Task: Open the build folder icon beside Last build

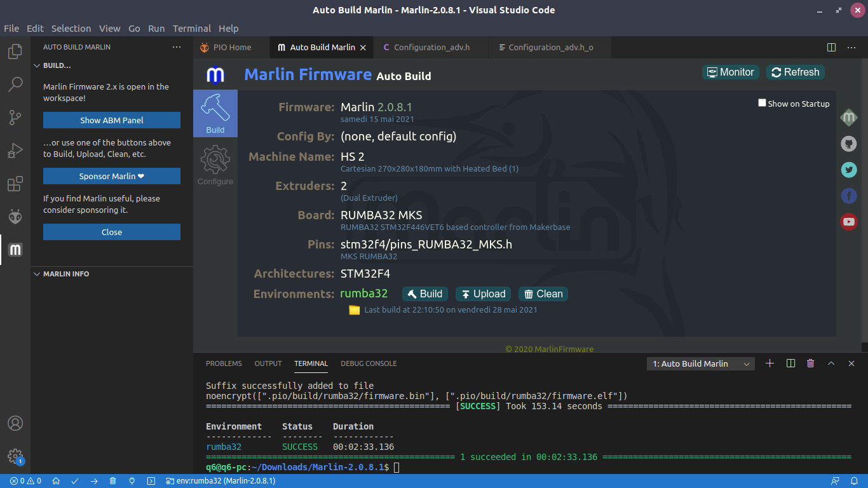Action: click(x=355, y=310)
